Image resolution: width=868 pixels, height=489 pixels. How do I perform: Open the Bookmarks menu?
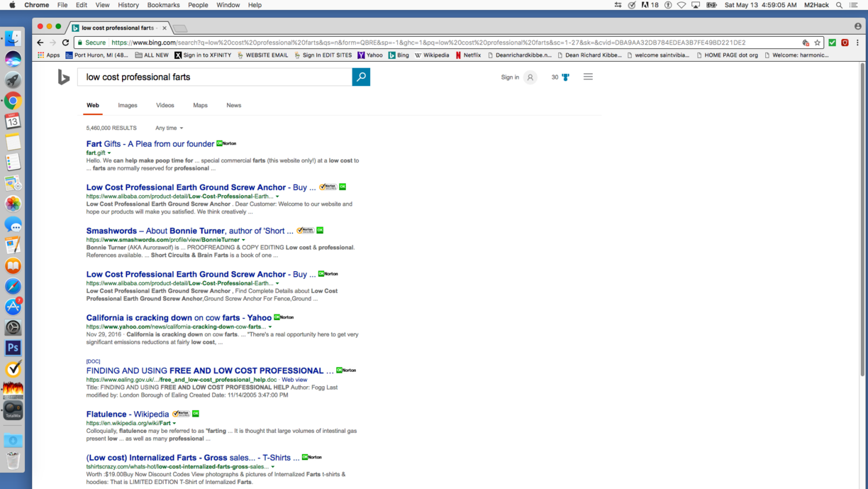[163, 5]
